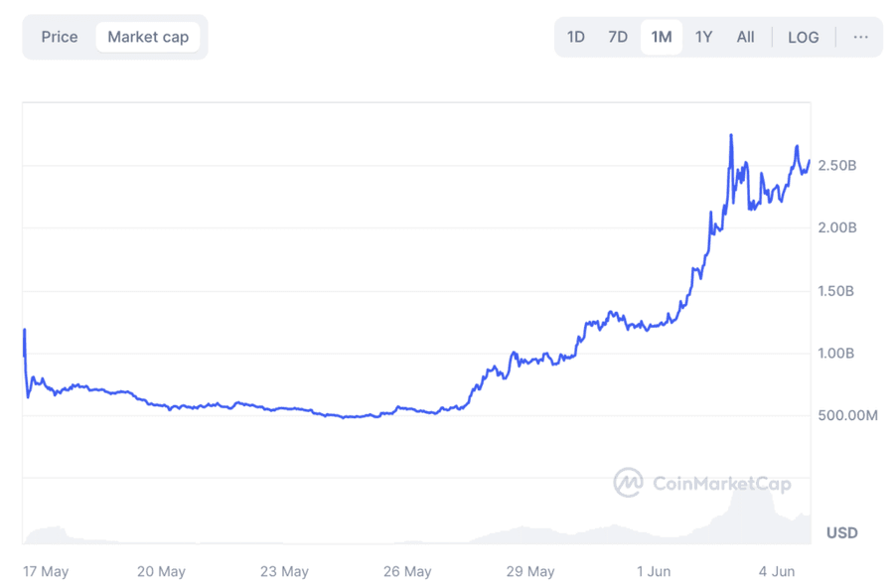
Task: Set chart range to 1D
Action: click(576, 36)
